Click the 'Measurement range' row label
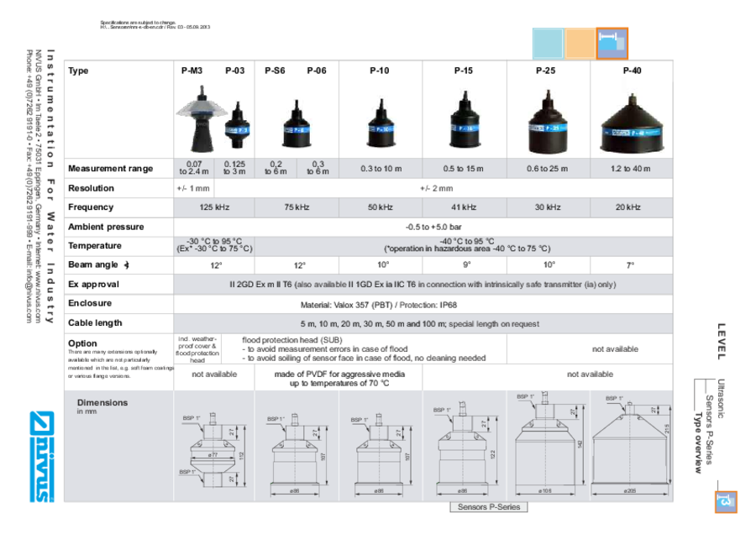 [x=110, y=169]
